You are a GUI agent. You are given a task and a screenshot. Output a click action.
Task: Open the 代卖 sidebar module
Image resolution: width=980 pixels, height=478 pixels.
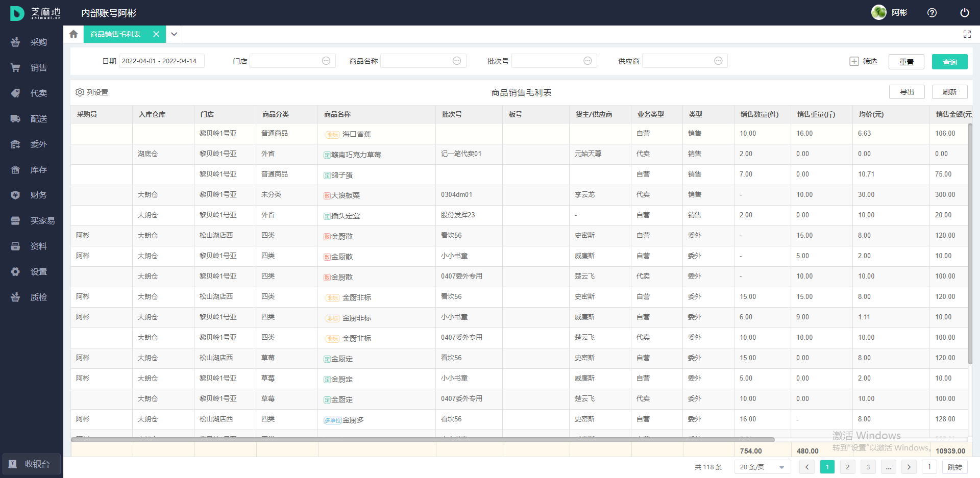tap(32, 93)
